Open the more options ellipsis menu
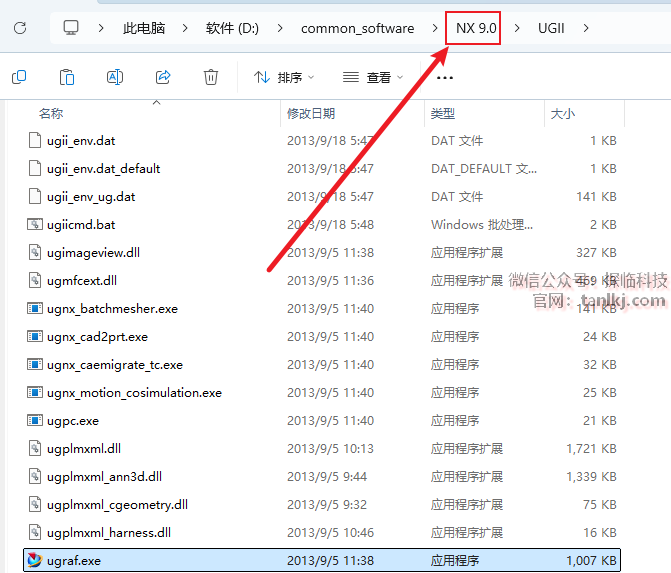 pos(445,78)
